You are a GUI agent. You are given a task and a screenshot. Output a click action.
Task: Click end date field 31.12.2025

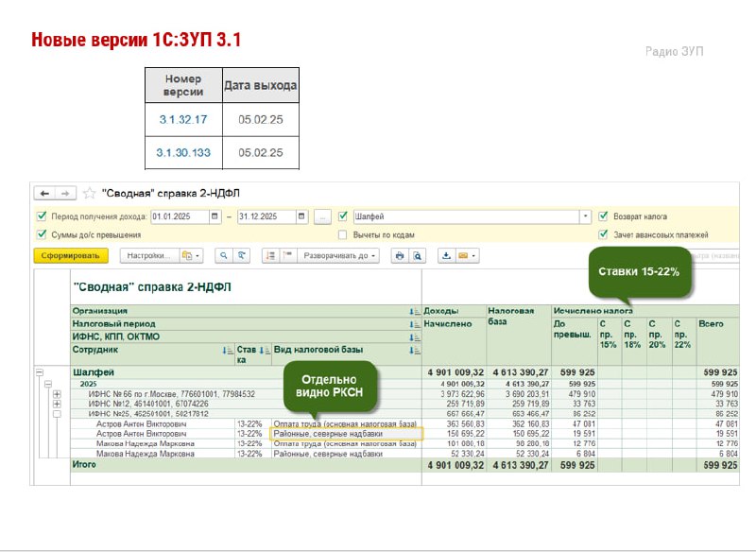point(266,216)
